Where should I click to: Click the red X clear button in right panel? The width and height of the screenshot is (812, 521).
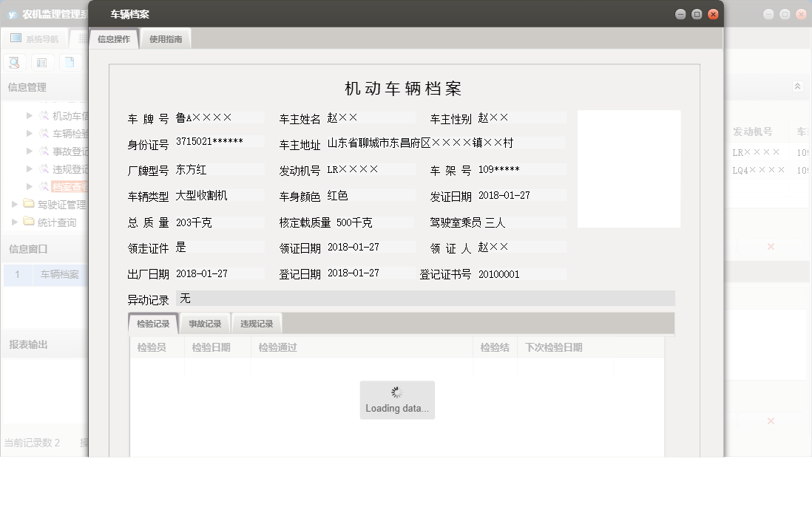point(770,246)
